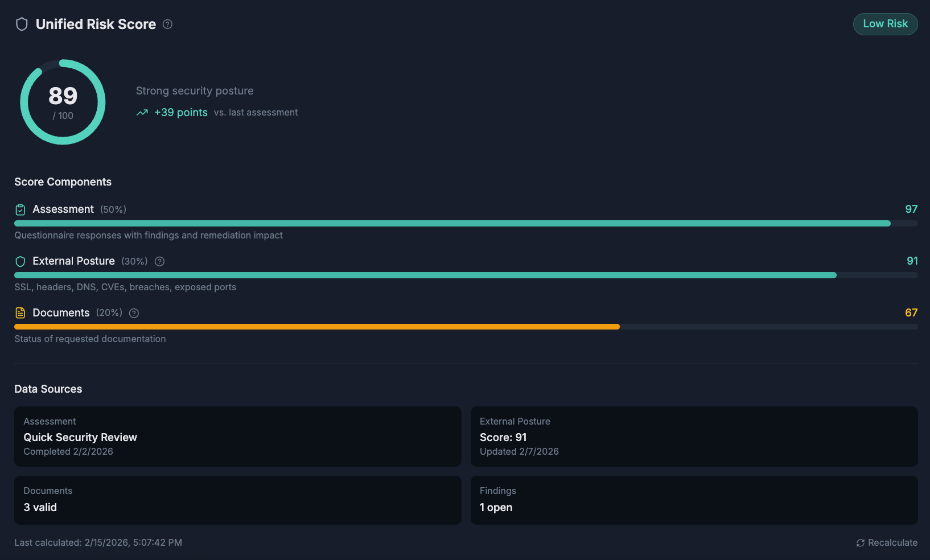
Task: Open the Quick Security Review assessment card
Action: point(238,437)
